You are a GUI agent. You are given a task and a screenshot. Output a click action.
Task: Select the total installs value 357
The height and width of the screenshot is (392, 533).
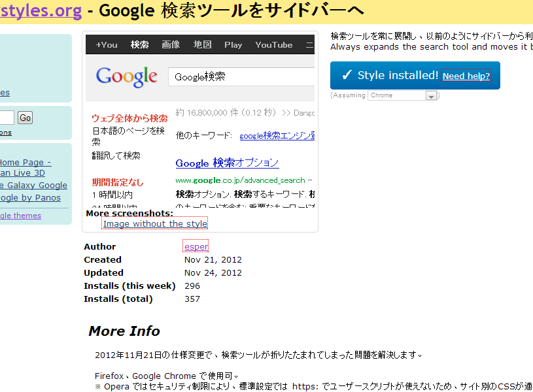(192, 299)
